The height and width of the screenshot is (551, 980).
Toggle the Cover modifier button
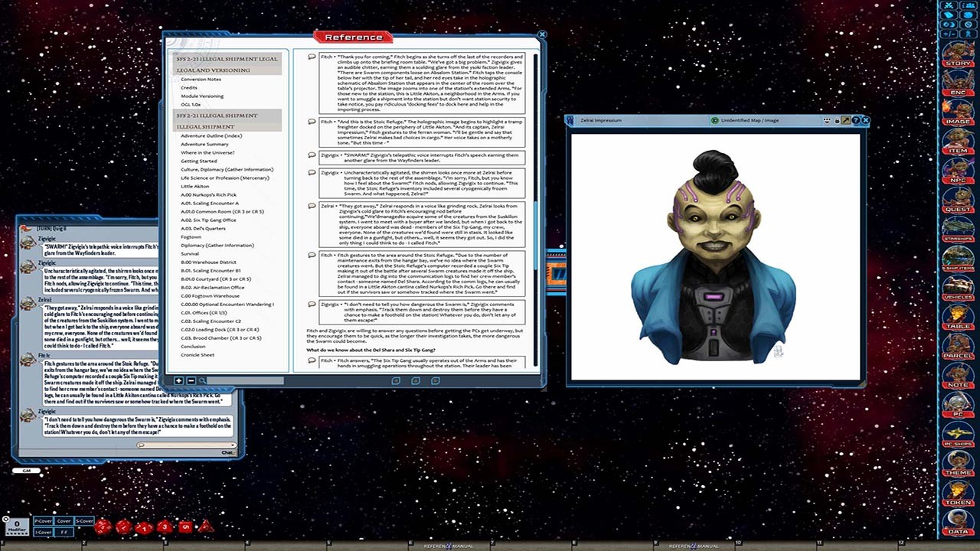tap(64, 521)
